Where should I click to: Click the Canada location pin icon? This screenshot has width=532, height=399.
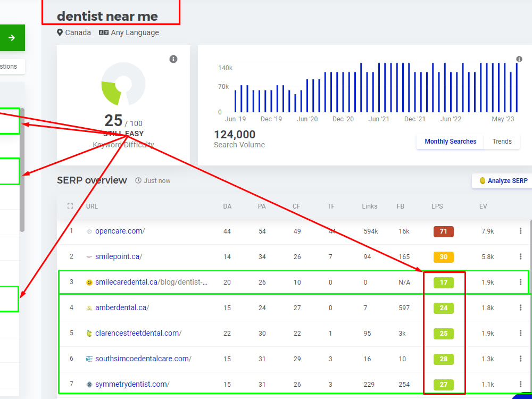click(x=60, y=32)
